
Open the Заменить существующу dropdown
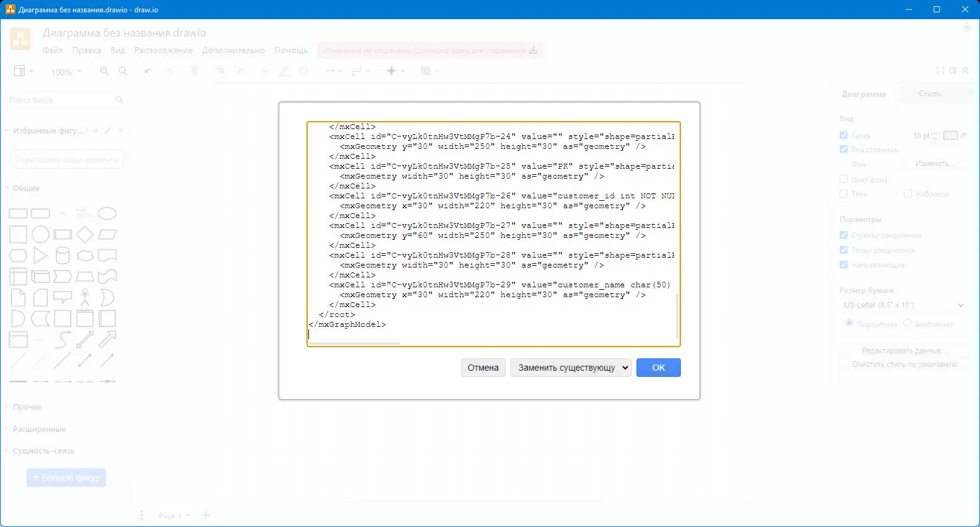571,368
